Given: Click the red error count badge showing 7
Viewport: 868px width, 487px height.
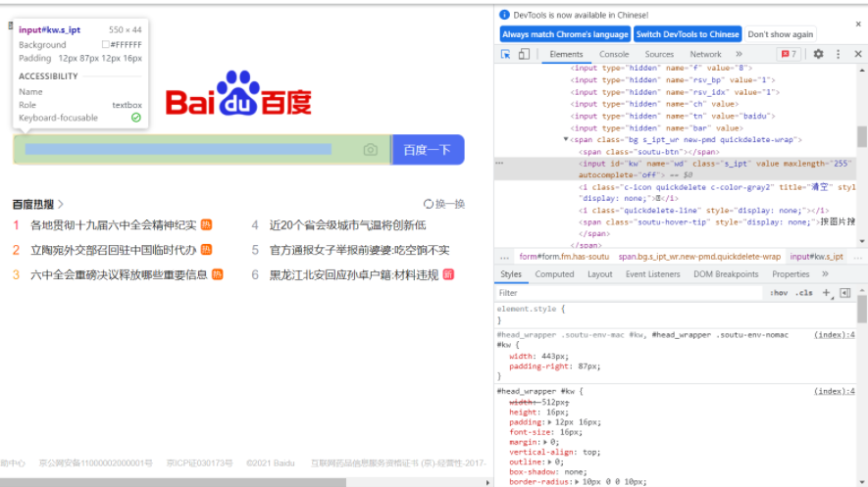Looking at the screenshot, I should coord(789,54).
